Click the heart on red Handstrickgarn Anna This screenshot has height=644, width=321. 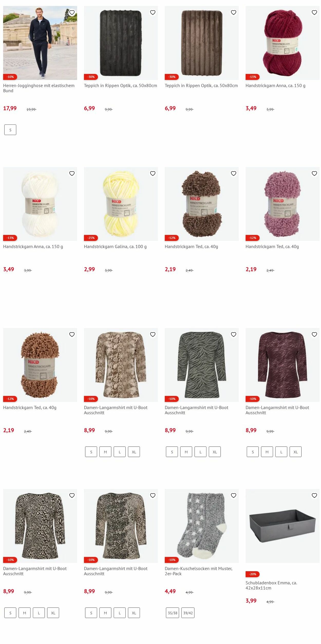tap(314, 12)
